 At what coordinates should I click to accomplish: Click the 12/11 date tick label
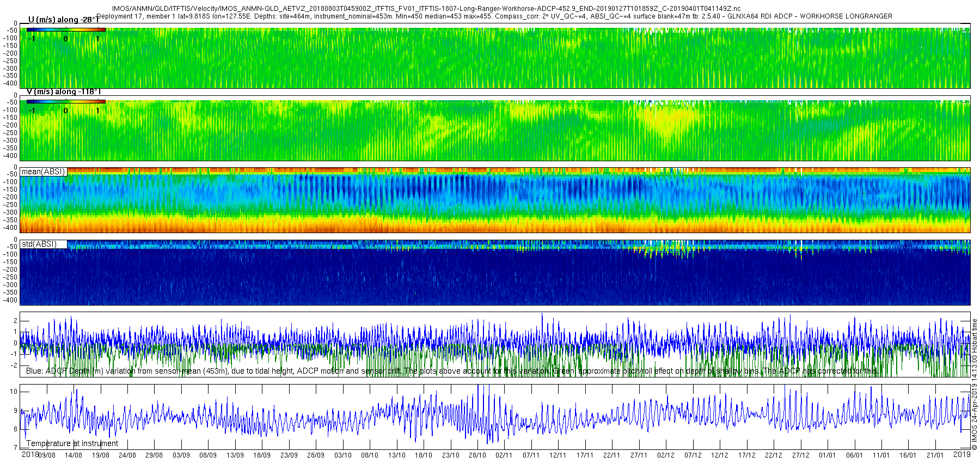coord(558,455)
